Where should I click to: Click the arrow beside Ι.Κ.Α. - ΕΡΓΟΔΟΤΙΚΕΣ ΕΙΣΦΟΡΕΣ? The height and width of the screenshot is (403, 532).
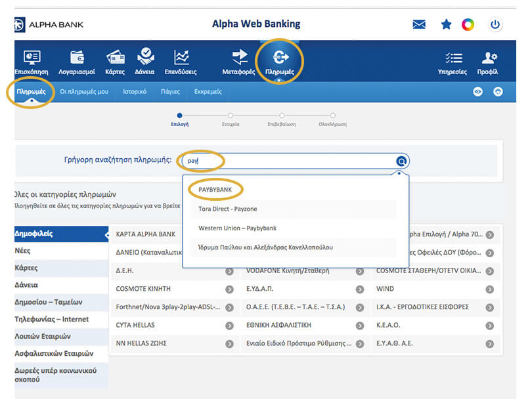pyautogui.click(x=489, y=307)
